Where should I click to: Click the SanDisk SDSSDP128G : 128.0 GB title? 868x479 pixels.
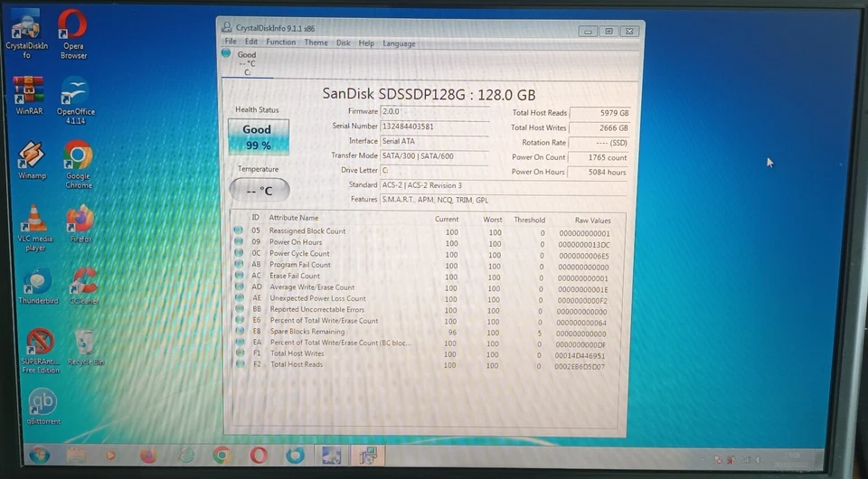tap(429, 94)
